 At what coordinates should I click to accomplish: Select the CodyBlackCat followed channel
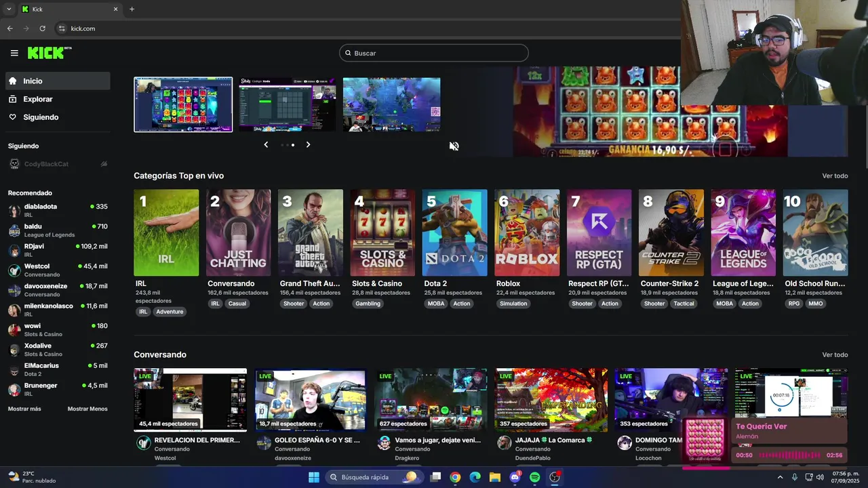coord(58,164)
